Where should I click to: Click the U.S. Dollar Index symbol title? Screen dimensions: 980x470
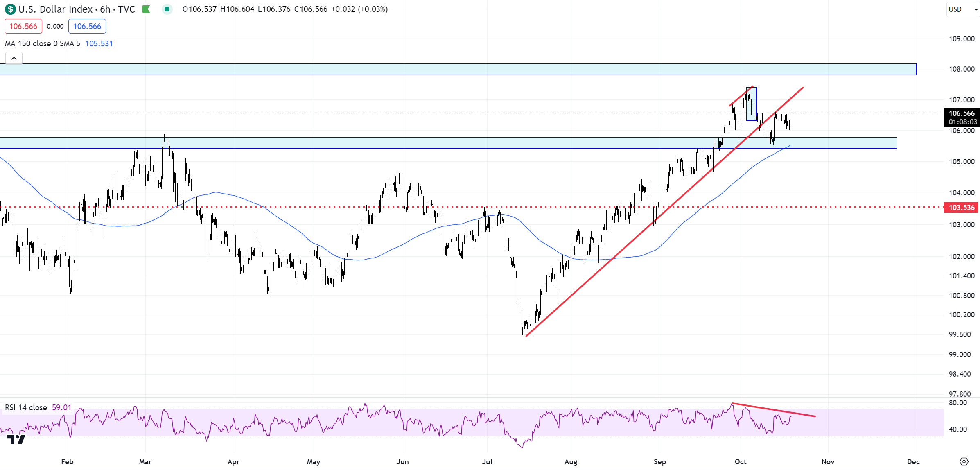pyautogui.click(x=55, y=9)
